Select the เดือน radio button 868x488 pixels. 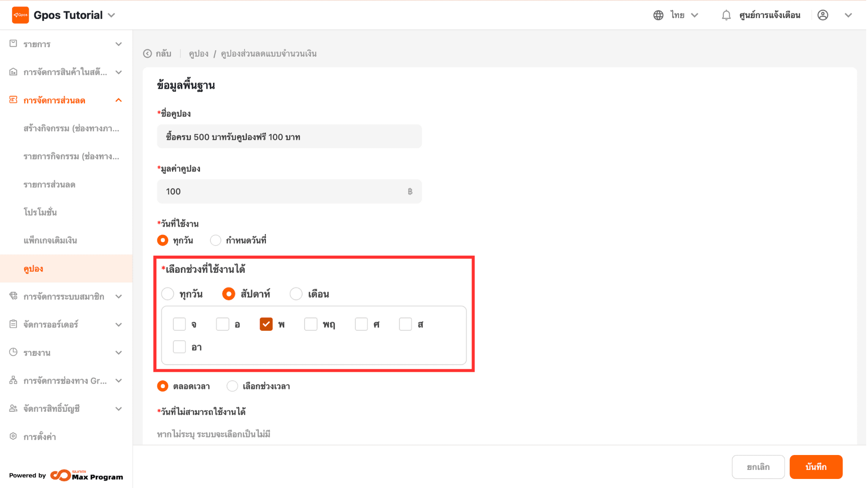click(x=296, y=294)
